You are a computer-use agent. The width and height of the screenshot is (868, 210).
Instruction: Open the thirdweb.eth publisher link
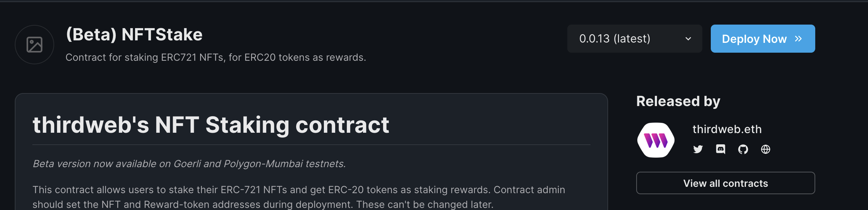click(x=727, y=129)
